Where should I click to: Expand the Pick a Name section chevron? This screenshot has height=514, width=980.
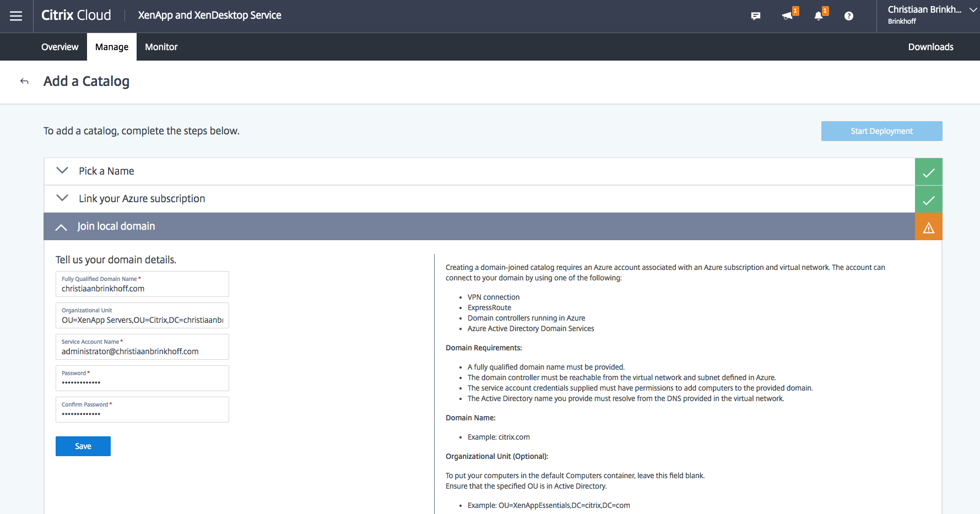click(x=62, y=170)
